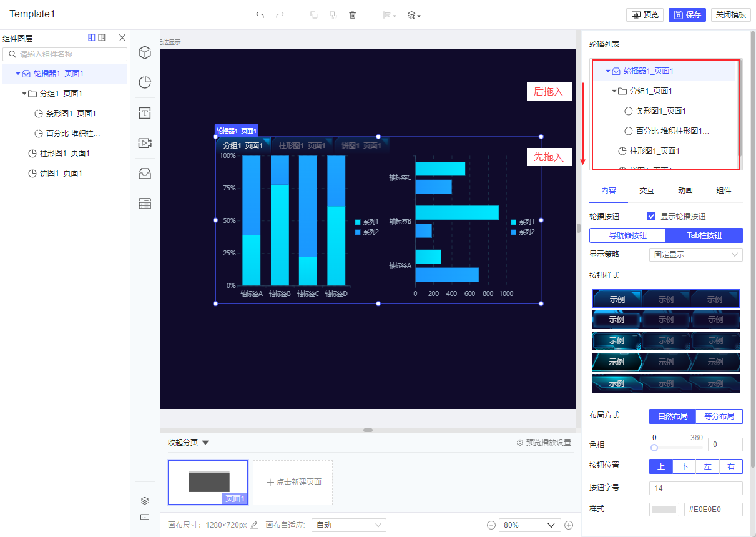Set button position to 上

[x=661, y=466]
